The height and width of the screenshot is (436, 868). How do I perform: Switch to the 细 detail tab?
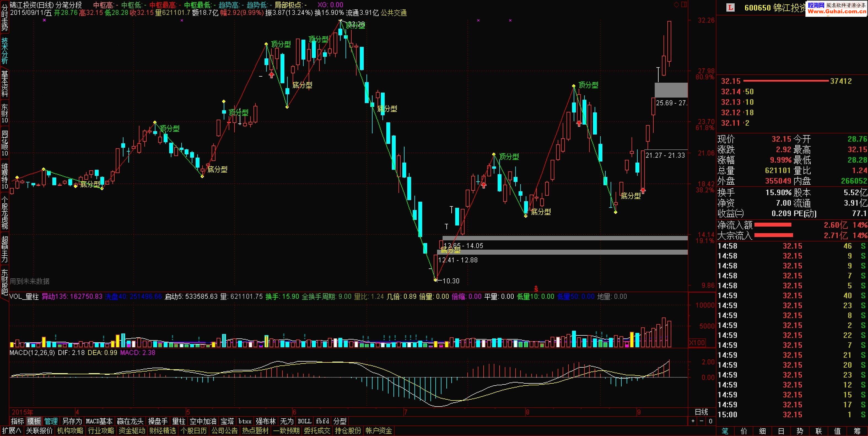click(x=762, y=431)
